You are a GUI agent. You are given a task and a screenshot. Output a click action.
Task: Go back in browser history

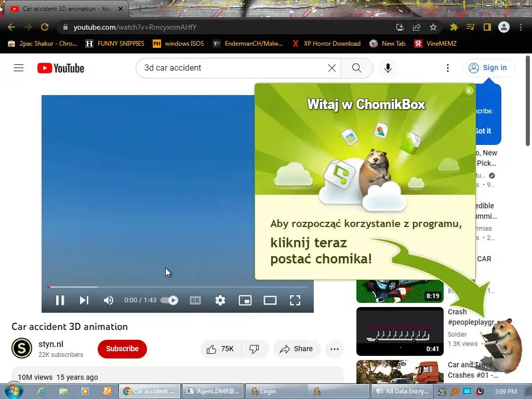pos(11,27)
